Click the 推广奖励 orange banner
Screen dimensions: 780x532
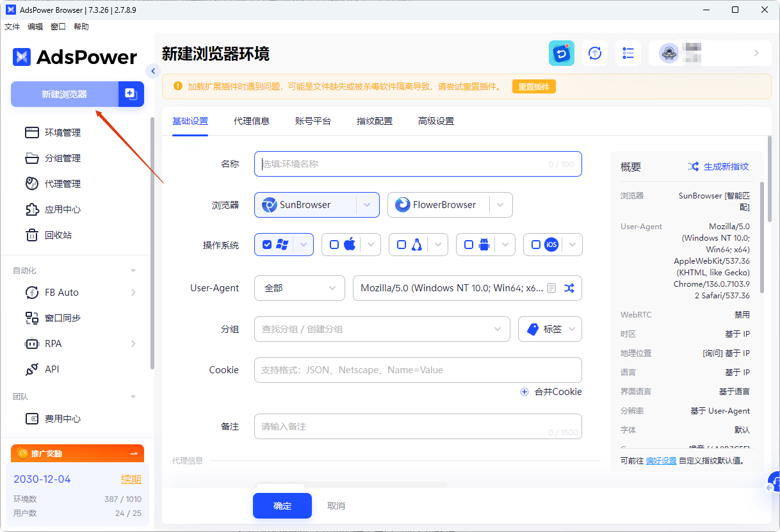tap(77, 453)
